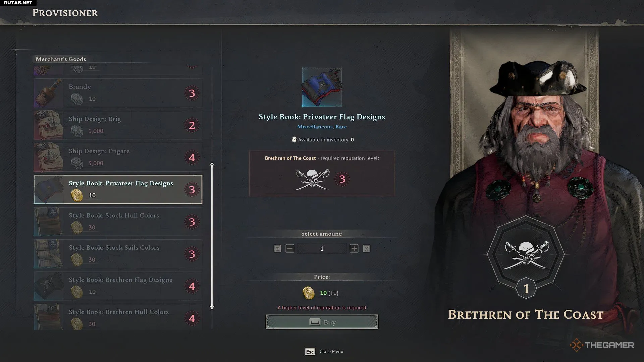Set the maximum amount with the X button
644x362 pixels.
point(367,248)
